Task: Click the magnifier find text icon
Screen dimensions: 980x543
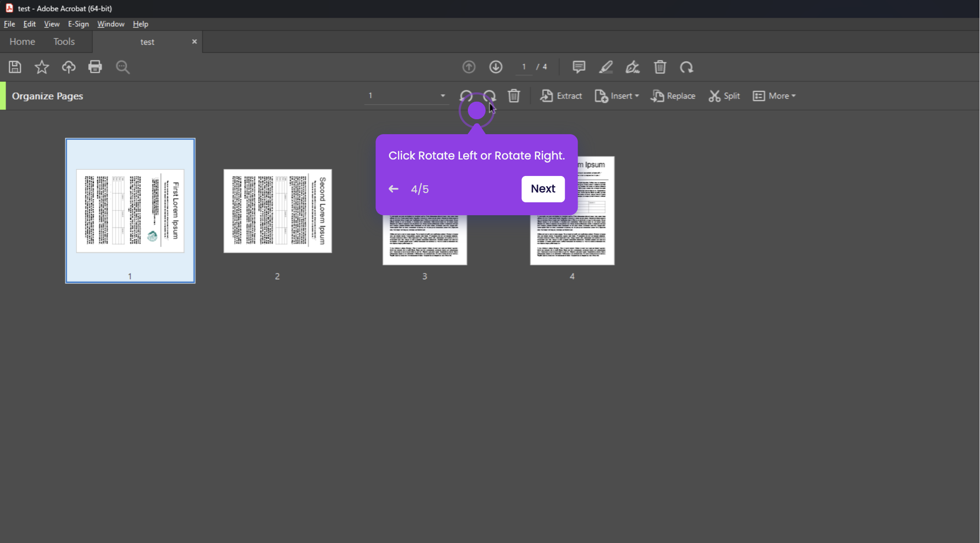Action: 123,67
